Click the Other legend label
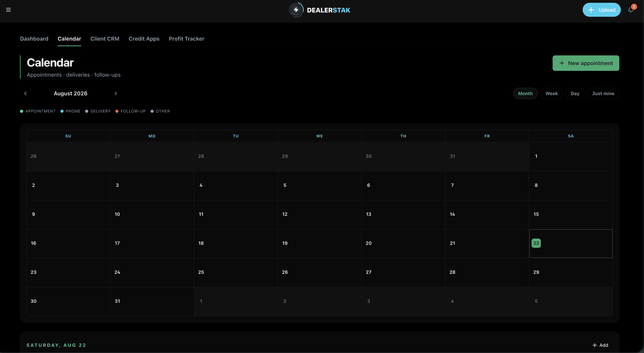The height and width of the screenshot is (353, 644). coord(163,111)
